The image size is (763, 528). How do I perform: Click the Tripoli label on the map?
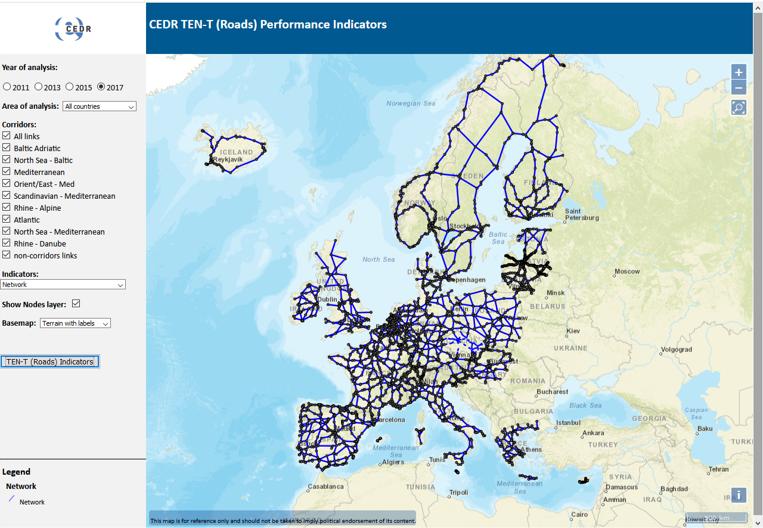click(458, 492)
